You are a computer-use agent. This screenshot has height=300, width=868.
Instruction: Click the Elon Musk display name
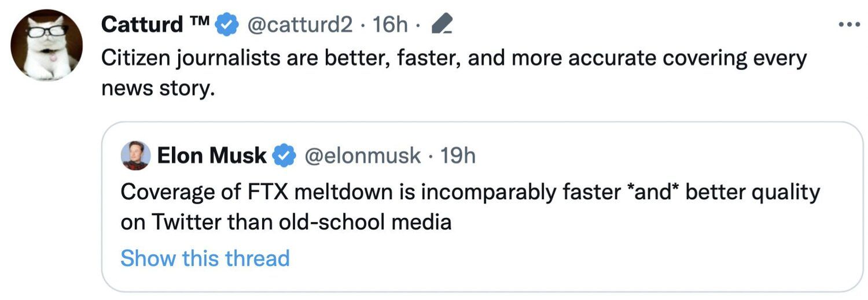click(x=212, y=155)
